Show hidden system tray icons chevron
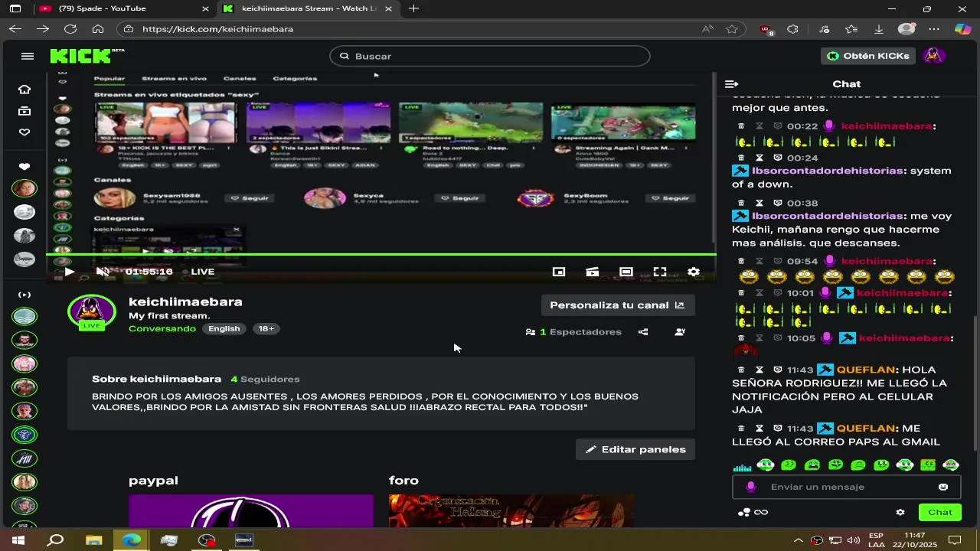The image size is (980, 551). point(799,540)
